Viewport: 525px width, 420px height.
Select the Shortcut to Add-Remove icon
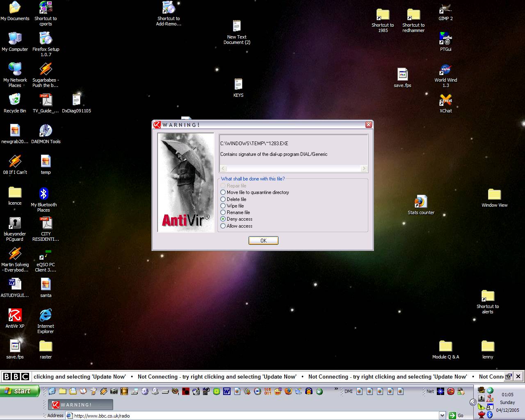click(x=169, y=14)
